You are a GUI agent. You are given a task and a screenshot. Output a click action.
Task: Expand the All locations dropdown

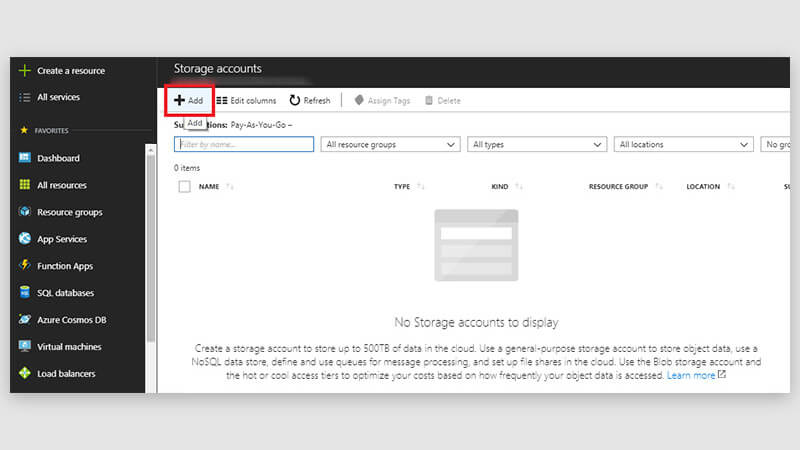tap(684, 144)
